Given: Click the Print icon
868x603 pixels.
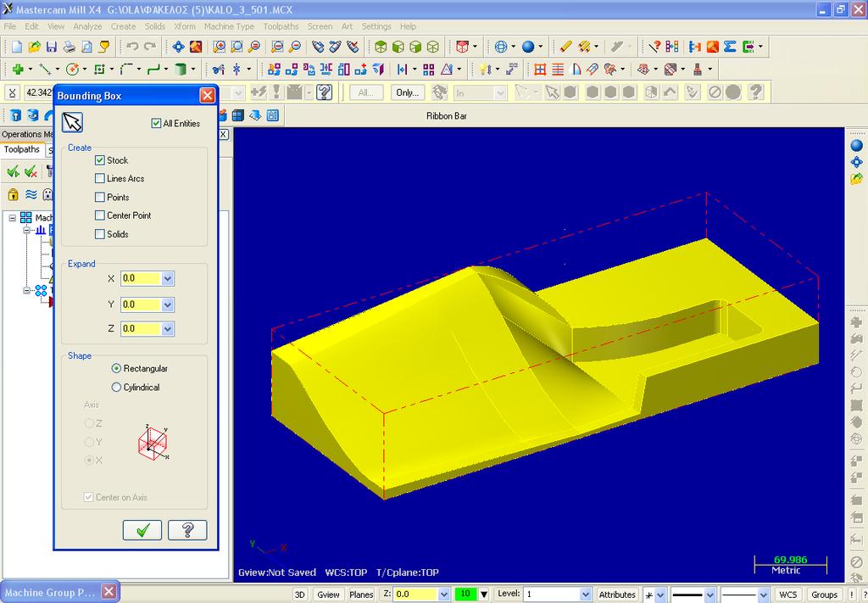Looking at the screenshot, I should (70, 47).
